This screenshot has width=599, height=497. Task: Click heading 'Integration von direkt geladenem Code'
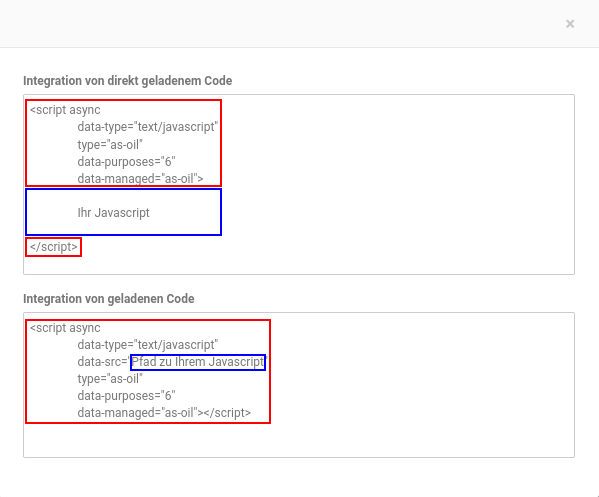(x=128, y=81)
